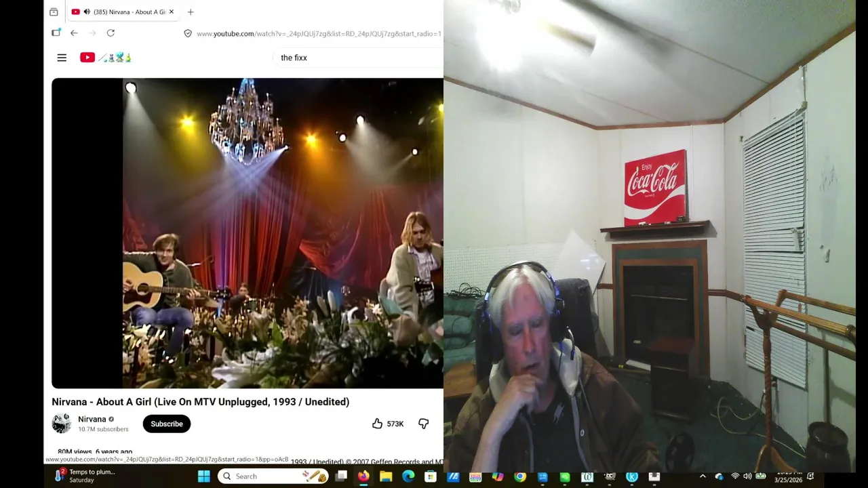Open Microsoft Edge from the taskbar
The image size is (868, 488).
tap(408, 476)
